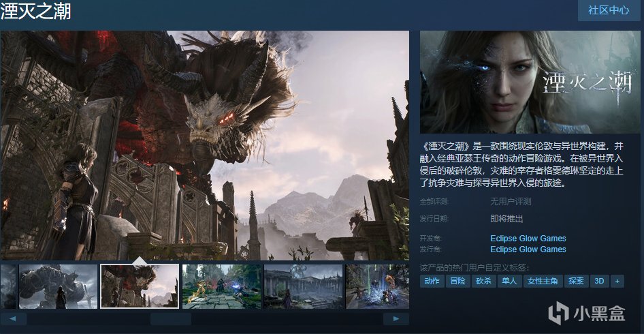Image resolution: width=644 pixels, height=334 pixels.
Task: Click the 全部评测 label
Action: pos(434,202)
